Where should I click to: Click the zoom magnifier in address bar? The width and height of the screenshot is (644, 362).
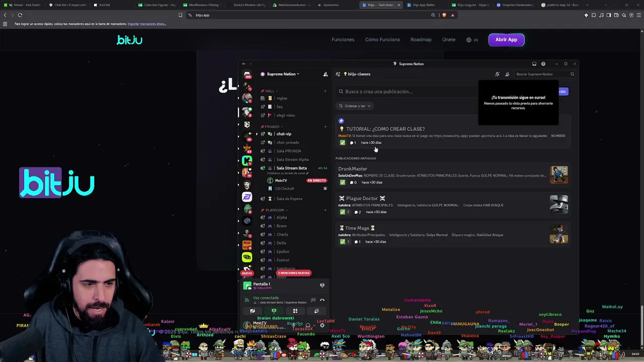click(x=433, y=15)
